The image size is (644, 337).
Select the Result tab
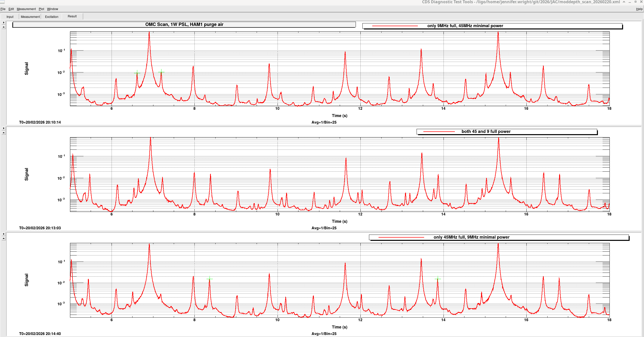pyautogui.click(x=72, y=16)
